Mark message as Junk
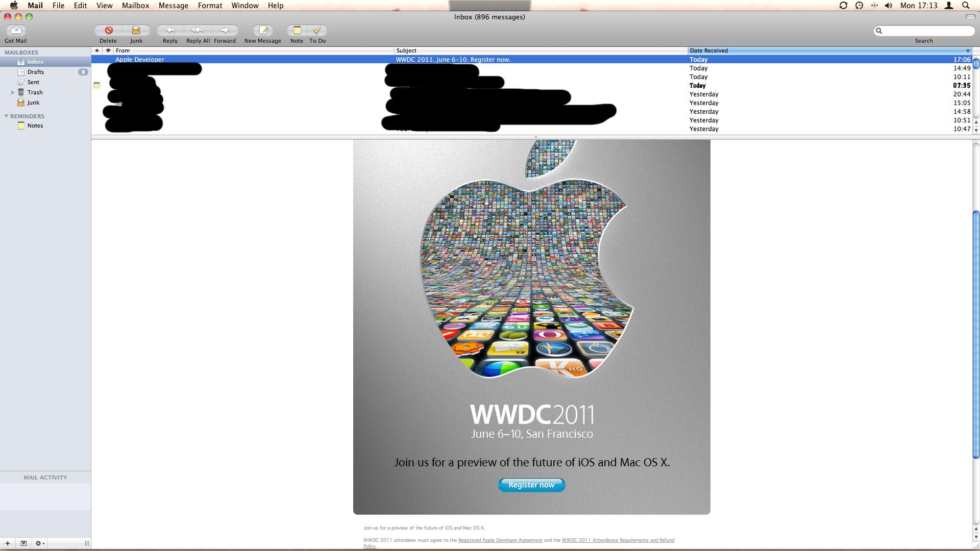980x551 pixels. tap(136, 31)
